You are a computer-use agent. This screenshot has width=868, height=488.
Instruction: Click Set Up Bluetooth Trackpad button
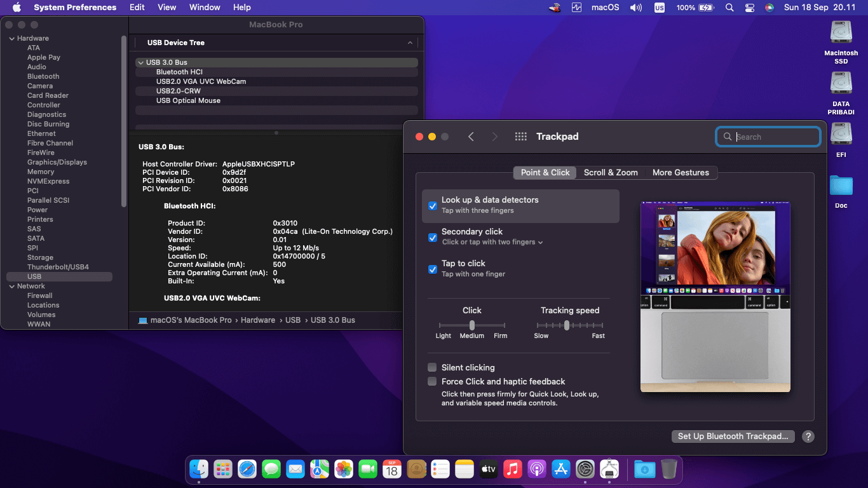tap(733, 437)
